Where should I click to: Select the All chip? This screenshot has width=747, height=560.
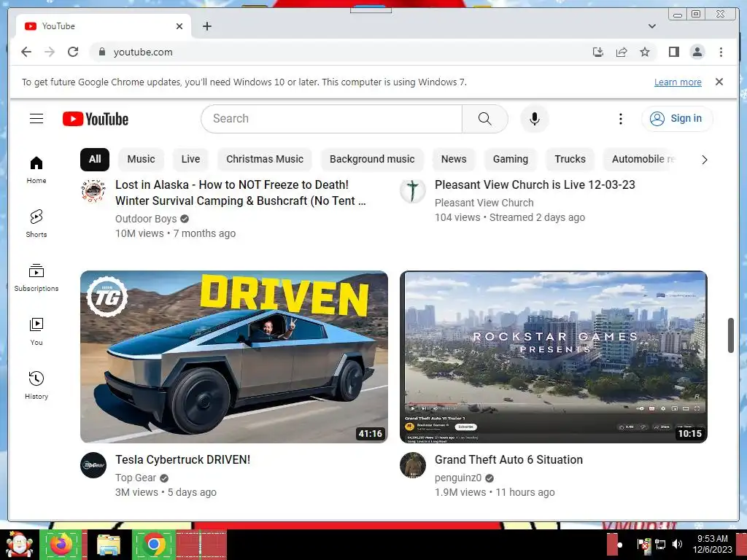pos(95,159)
